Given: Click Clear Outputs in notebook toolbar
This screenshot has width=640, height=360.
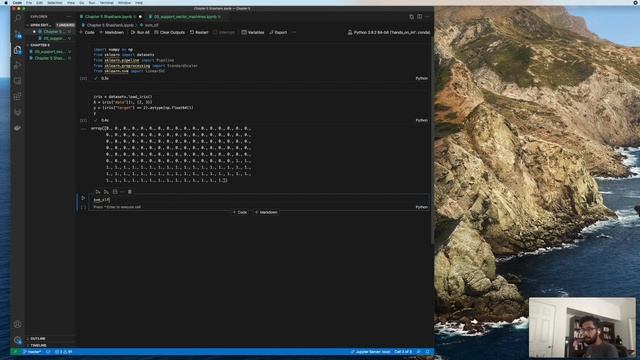Looking at the screenshot, I should [x=169, y=32].
